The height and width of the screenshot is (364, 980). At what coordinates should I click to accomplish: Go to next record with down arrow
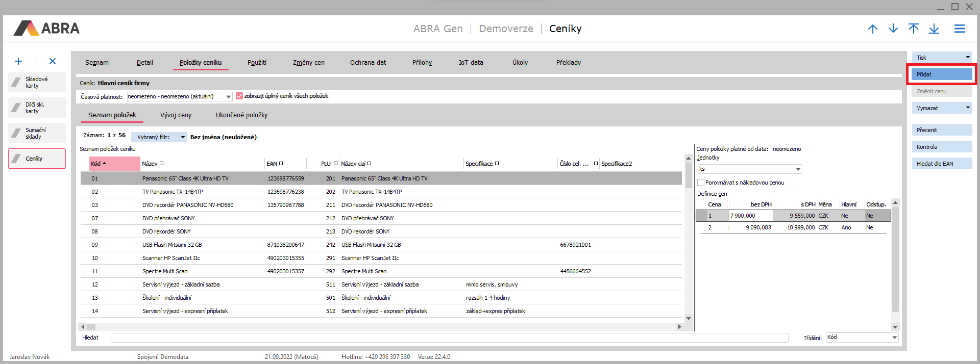(893, 29)
